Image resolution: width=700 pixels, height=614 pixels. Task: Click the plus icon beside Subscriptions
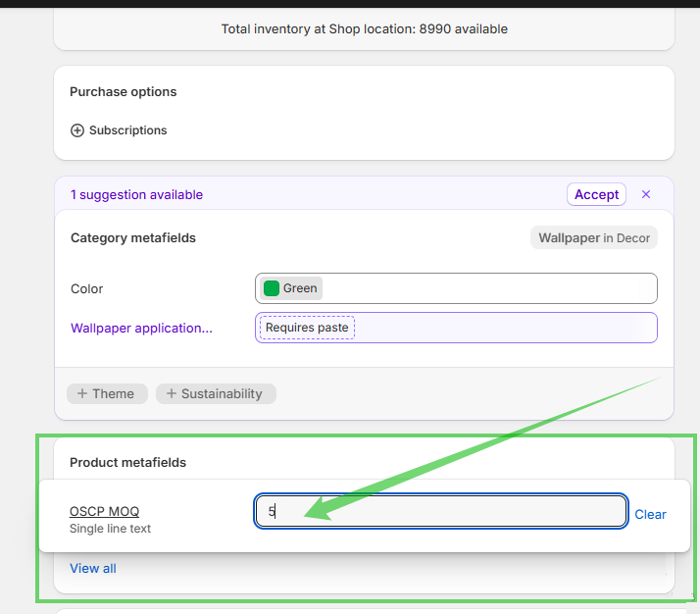tap(77, 130)
